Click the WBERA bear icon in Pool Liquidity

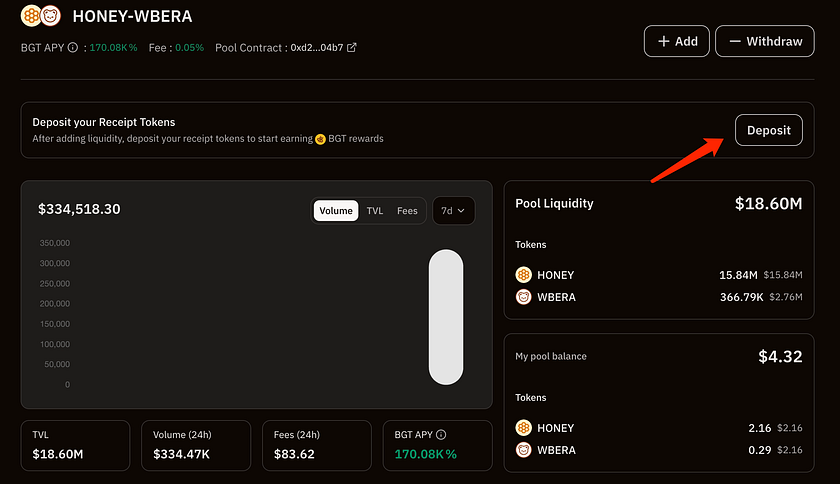pos(523,297)
